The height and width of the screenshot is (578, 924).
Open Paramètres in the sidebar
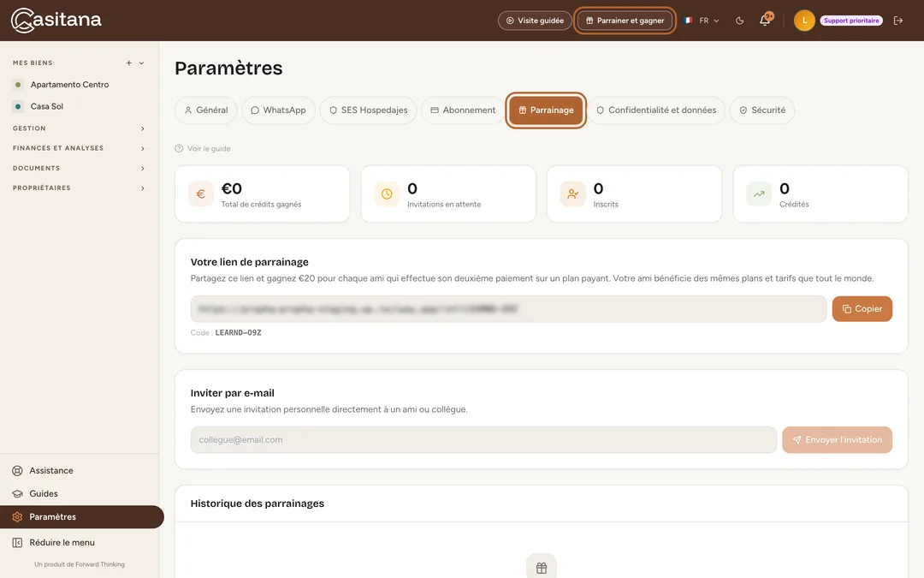click(x=82, y=517)
